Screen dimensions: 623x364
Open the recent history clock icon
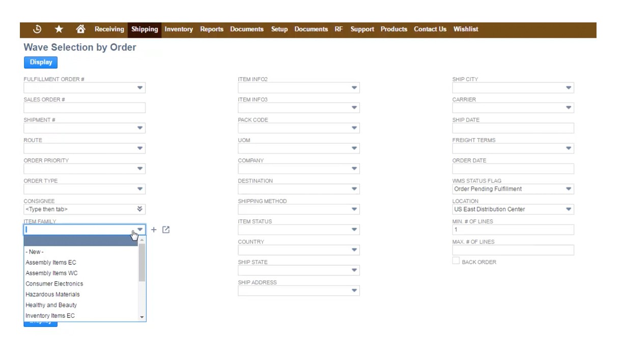click(36, 29)
